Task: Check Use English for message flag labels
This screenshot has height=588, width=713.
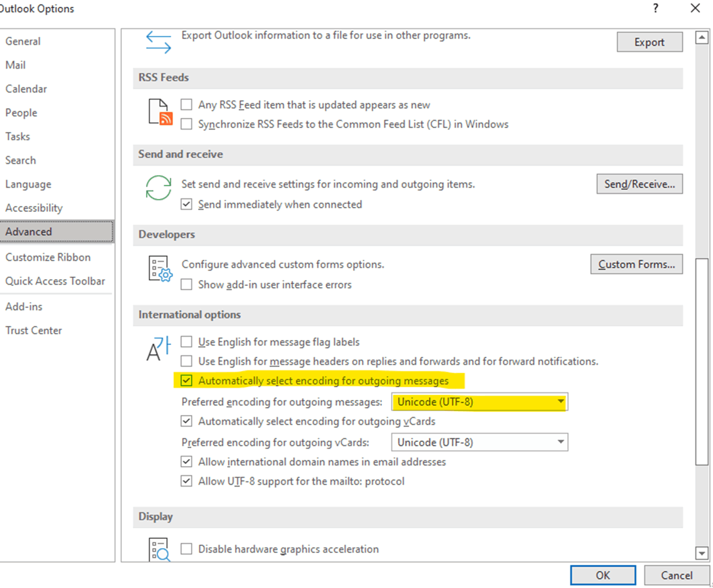Action: coord(186,342)
